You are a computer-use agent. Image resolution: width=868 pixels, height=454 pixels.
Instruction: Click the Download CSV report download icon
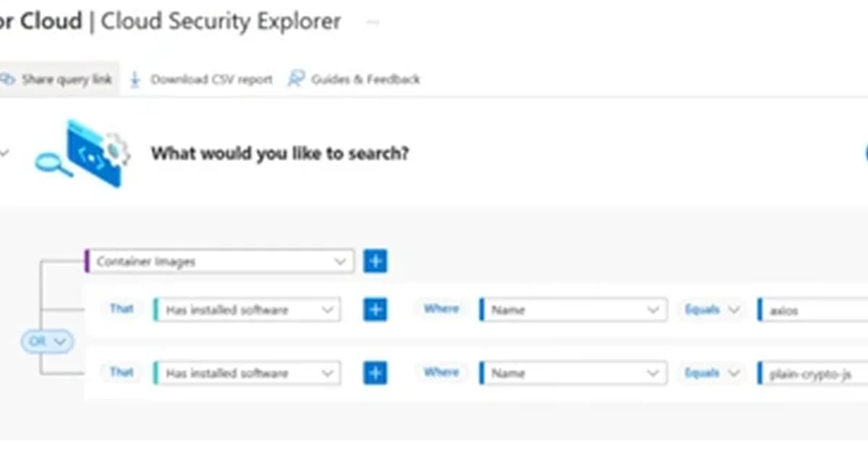pyautogui.click(x=135, y=79)
